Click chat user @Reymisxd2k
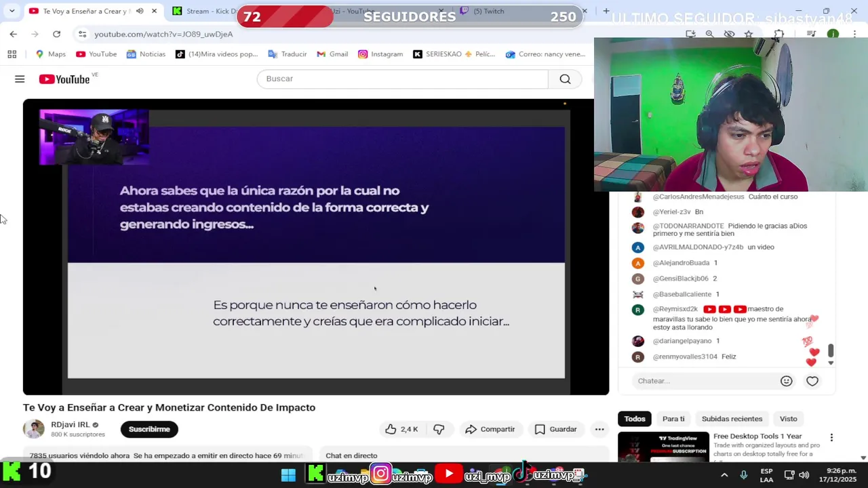Image resolution: width=868 pixels, height=488 pixels. pyautogui.click(x=675, y=309)
